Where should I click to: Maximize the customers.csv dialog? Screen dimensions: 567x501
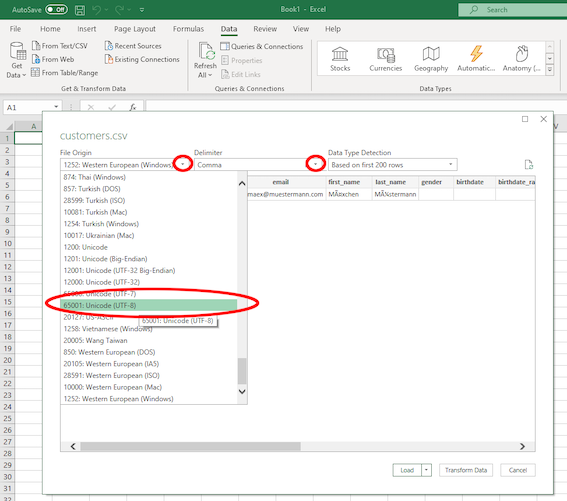click(x=525, y=119)
